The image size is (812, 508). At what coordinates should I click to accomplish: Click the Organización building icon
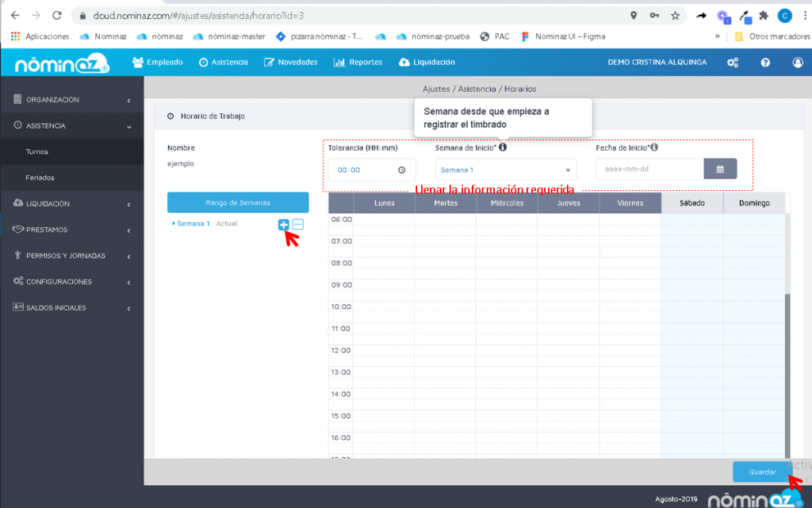pyautogui.click(x=17, y=99)
